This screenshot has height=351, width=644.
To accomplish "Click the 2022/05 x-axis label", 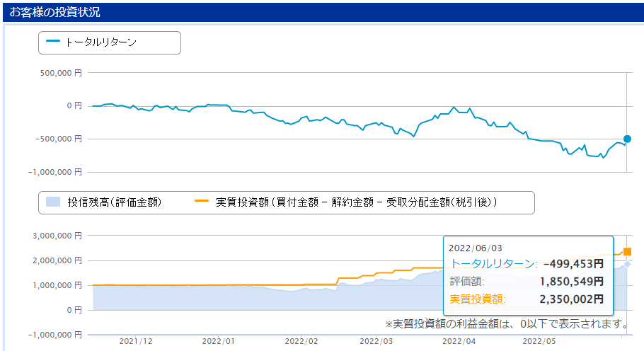I will pyautogui.click(x=539, y=341).
